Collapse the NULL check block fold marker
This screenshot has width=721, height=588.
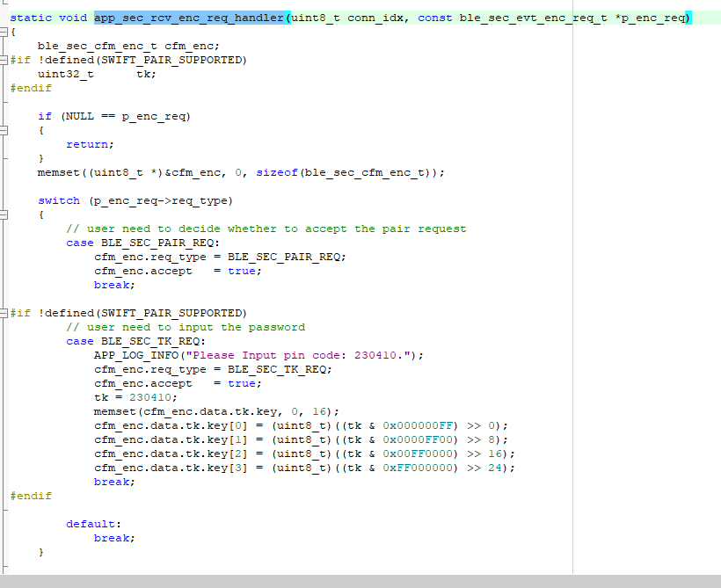point(4,131)
